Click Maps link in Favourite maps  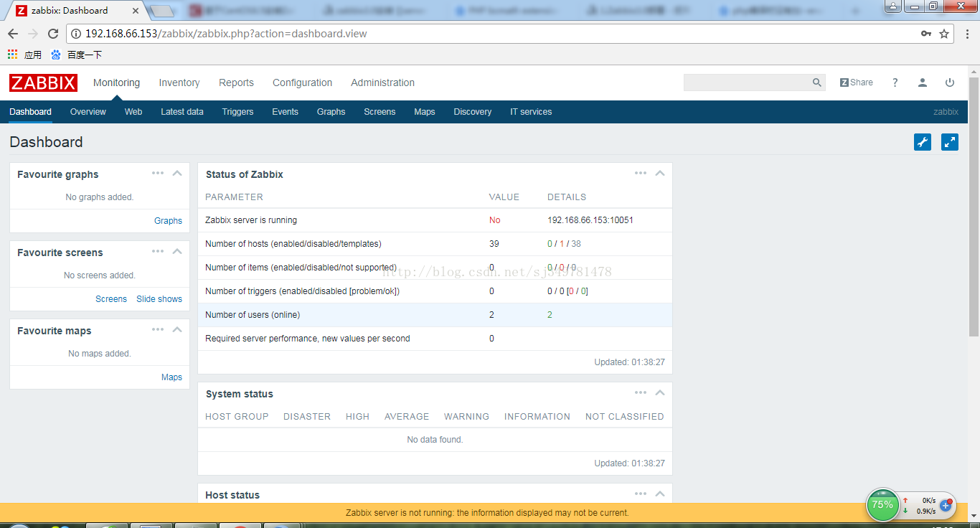[171, 377]
